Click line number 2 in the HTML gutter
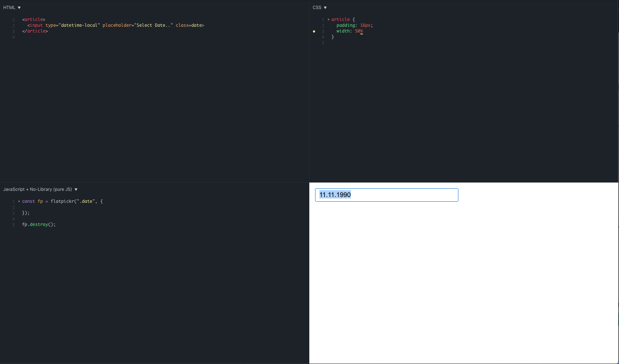619x364 pixels. [x=14, y=25]
